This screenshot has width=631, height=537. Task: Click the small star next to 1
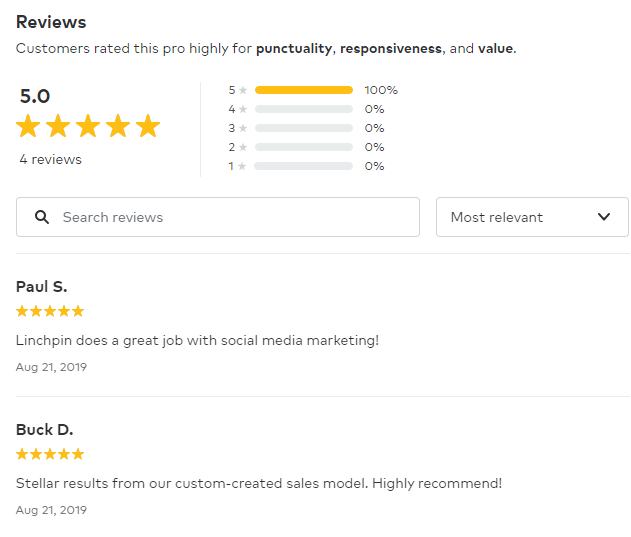(242, 166)
